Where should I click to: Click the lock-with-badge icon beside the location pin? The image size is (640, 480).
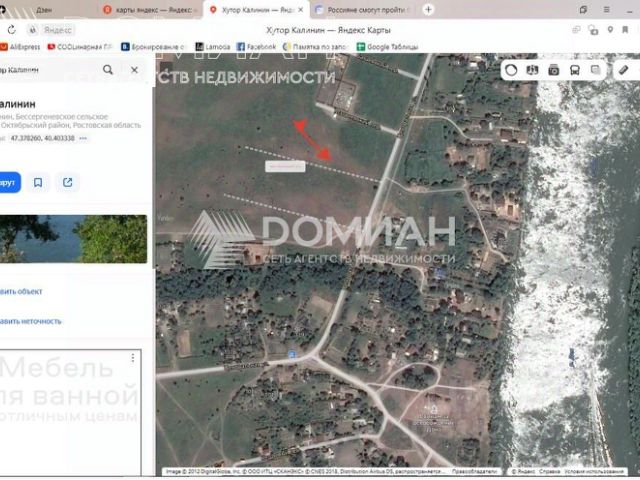coord(593,30)
